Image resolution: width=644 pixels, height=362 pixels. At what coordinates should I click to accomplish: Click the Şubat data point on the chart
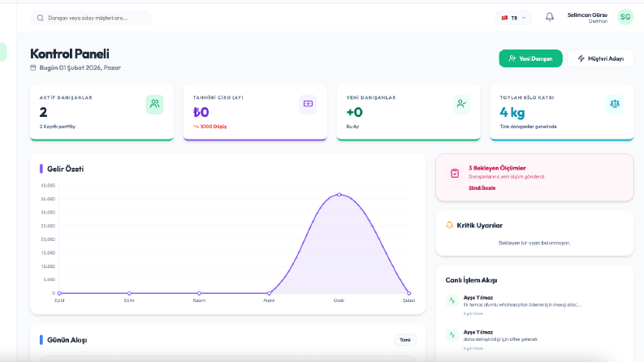pos(408,293)
